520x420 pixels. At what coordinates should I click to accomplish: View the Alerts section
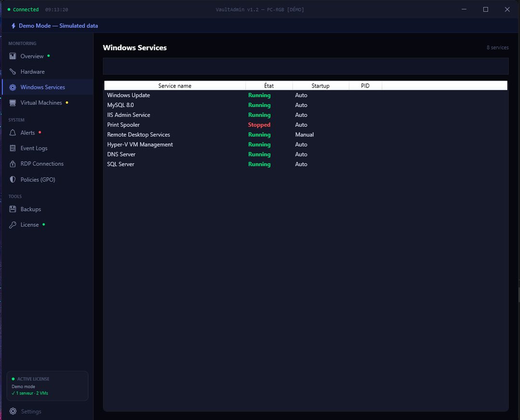48,133
